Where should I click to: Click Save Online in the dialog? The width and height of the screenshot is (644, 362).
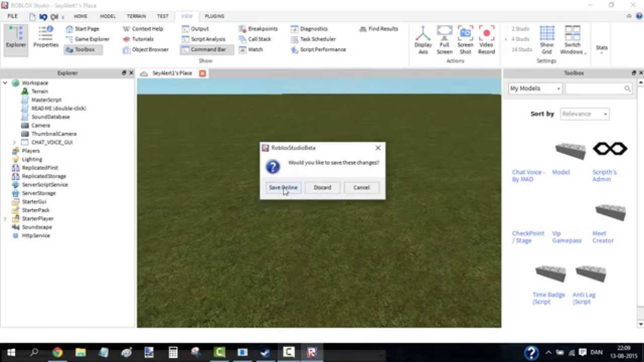click(x=283, y=188)
